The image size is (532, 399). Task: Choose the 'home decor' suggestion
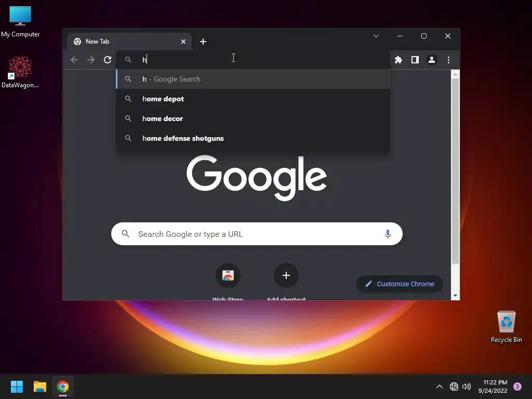253,118
